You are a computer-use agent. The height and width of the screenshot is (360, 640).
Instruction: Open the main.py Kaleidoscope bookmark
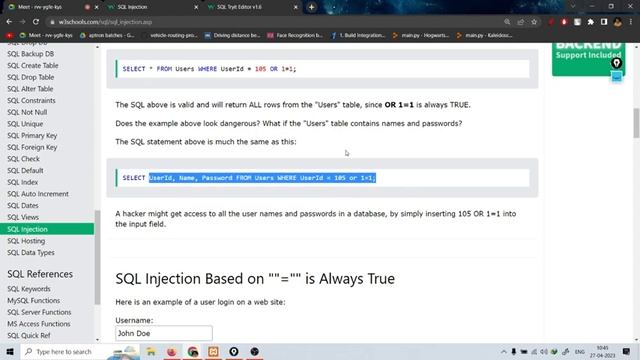click(484, 36)
